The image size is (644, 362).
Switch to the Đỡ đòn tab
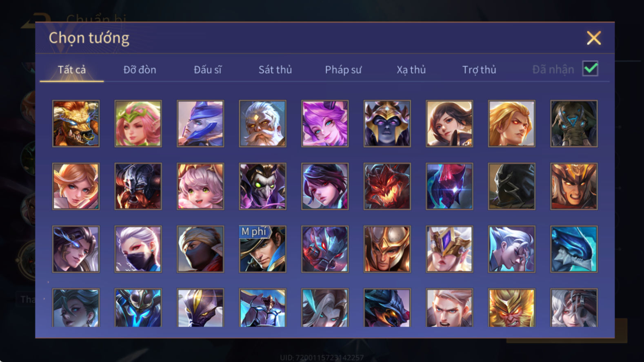[x=140, y=70]
